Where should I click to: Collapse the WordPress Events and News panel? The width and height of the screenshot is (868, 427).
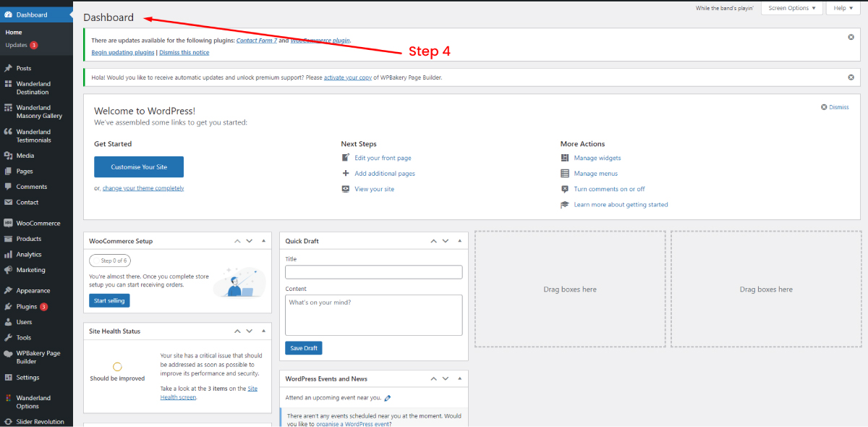(x=460, y=379)
